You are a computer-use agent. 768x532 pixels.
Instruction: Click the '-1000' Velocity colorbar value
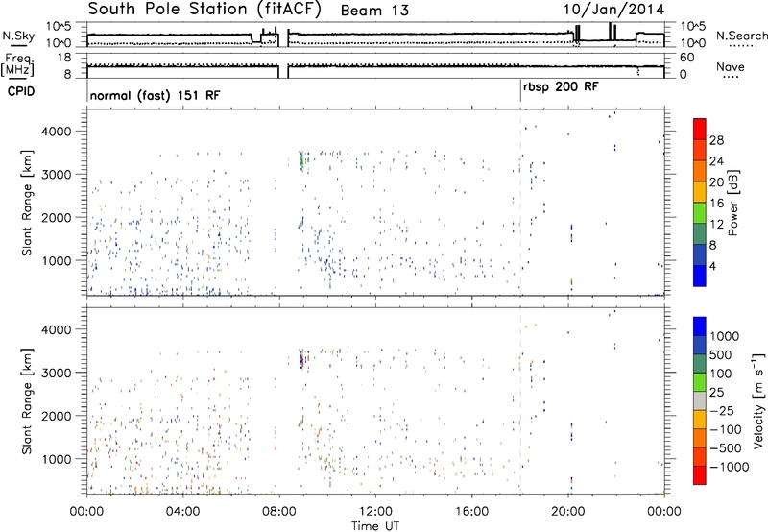(x=729, y=467)
